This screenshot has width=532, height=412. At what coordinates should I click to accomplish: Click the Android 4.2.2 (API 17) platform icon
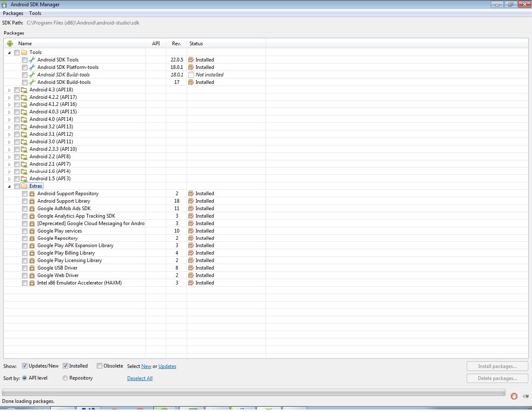click(x=24, y=97)
